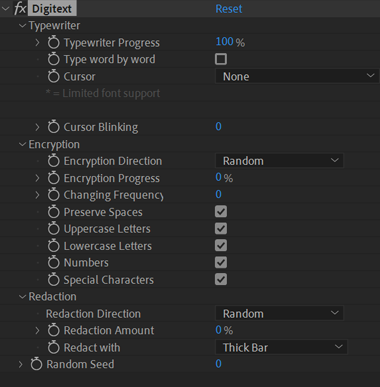Open Redact with Thick Bar dropdown

coord(281,347)
